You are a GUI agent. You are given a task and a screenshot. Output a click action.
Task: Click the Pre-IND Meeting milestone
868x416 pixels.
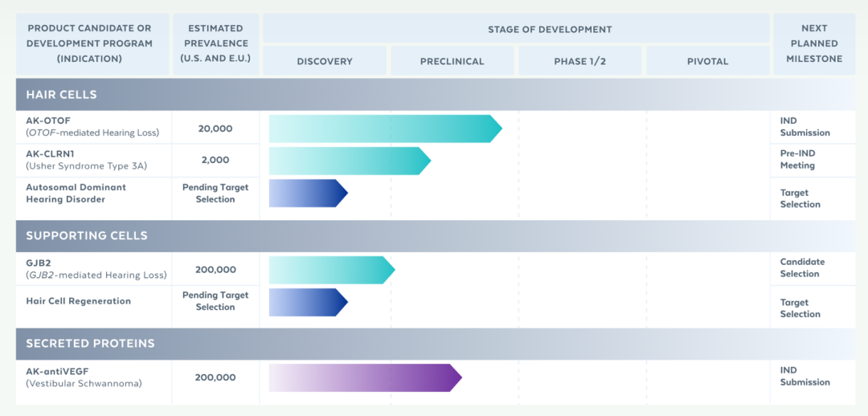click(798, 159)
